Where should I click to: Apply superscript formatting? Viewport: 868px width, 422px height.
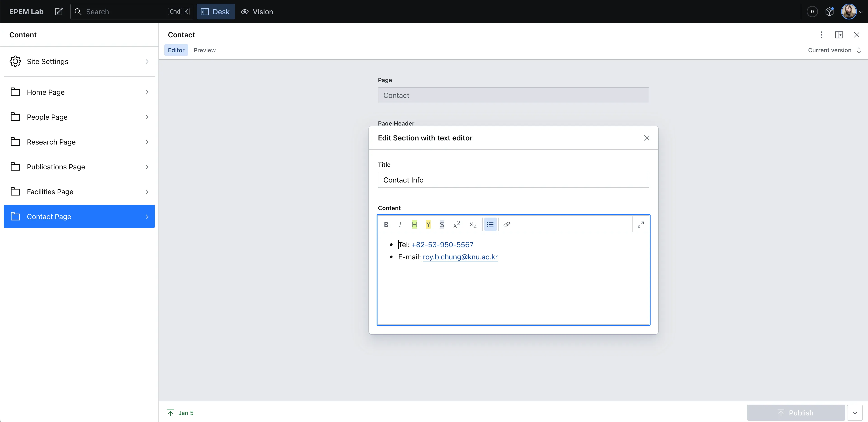[x=457, y=225]
